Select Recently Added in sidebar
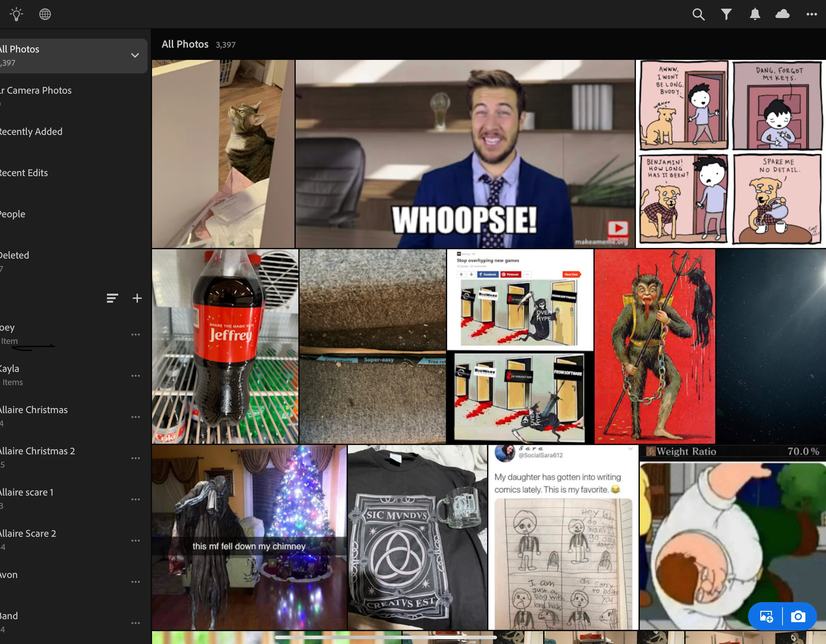 point(31,131)
